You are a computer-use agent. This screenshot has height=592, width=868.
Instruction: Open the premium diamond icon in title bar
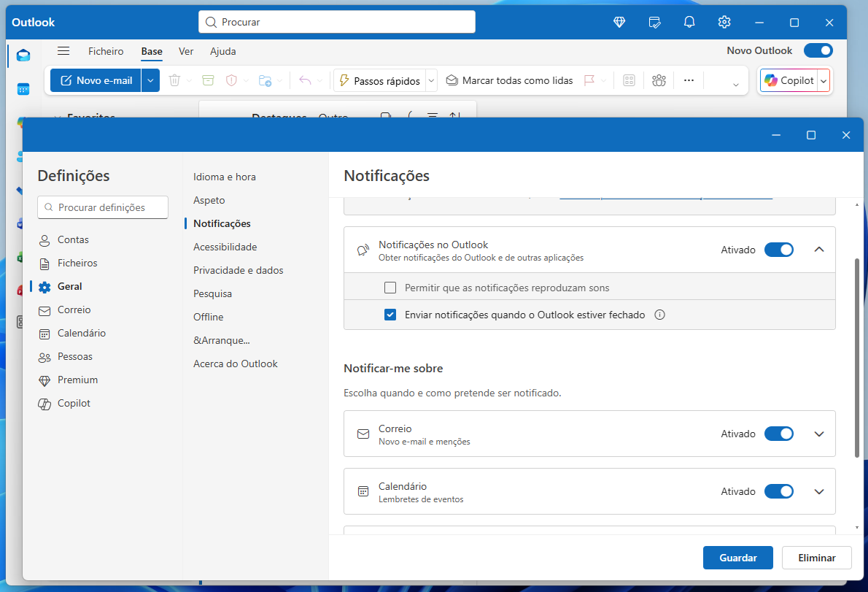pos(619,23)
